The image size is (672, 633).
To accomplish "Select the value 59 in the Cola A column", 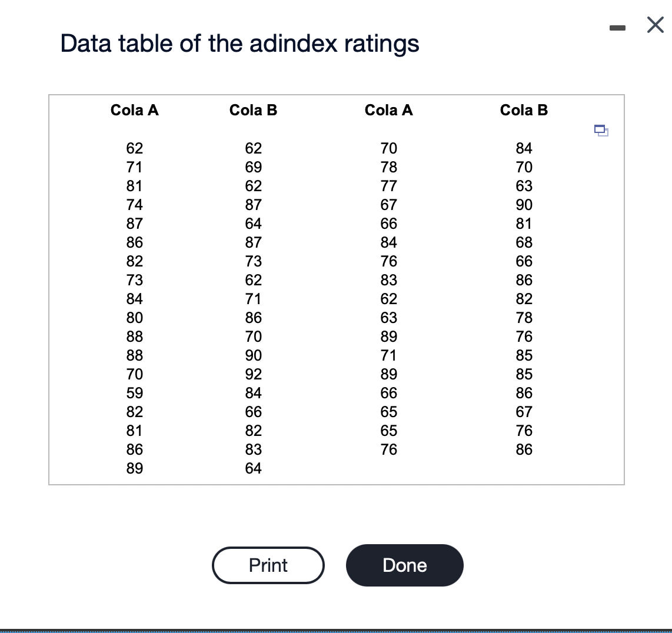I will point(134,393).
